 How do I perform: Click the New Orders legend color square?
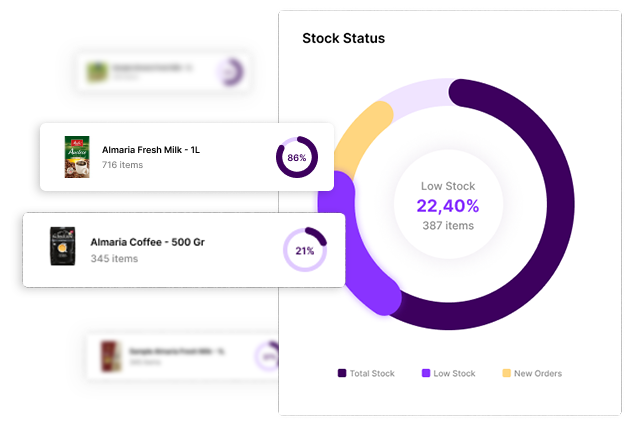pos(506,373)
